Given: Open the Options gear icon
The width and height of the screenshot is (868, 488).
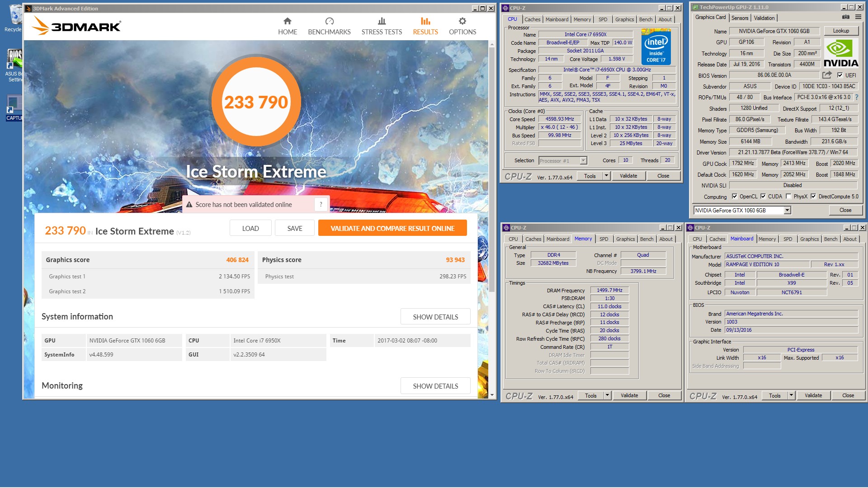Looking at the screenshot, I should [x=462, y=21].
